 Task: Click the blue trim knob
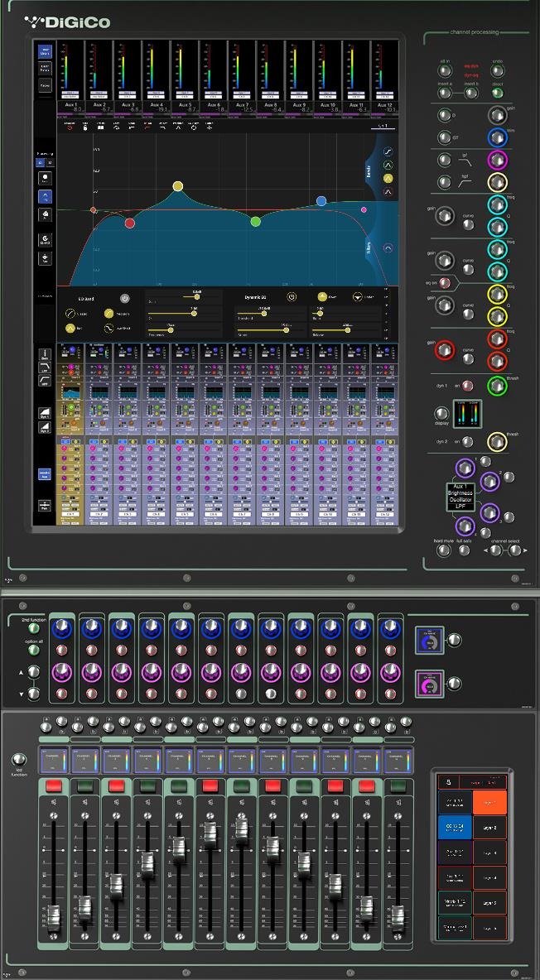498,138
